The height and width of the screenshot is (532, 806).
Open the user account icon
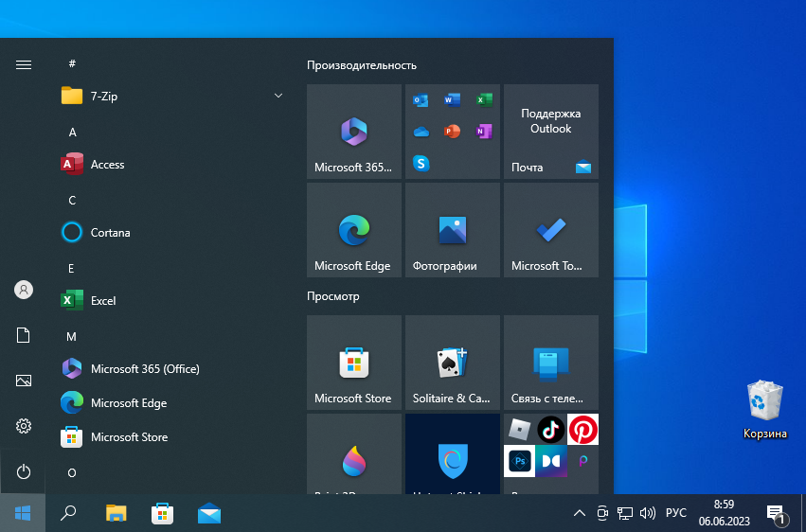tap(24, 290)
